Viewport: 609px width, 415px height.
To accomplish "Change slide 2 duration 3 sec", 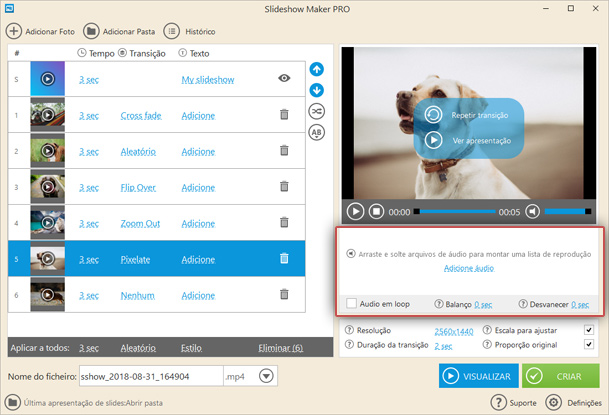I will 89,152.
